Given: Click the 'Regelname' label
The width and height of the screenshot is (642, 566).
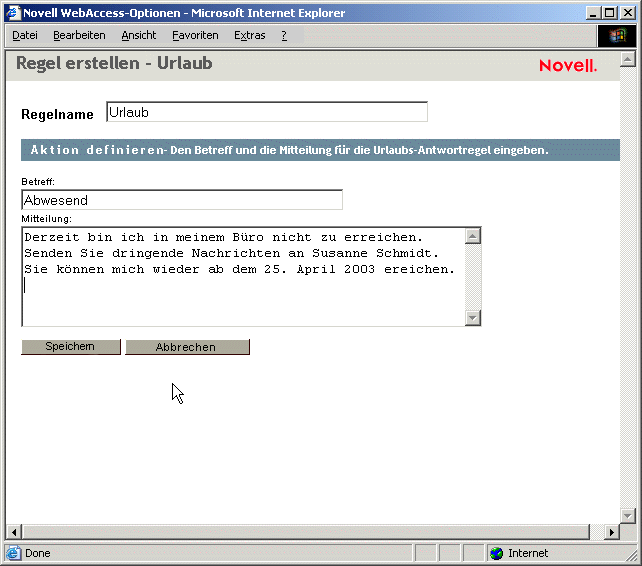Looking at the screenshot, I should [x=57, y=114].
